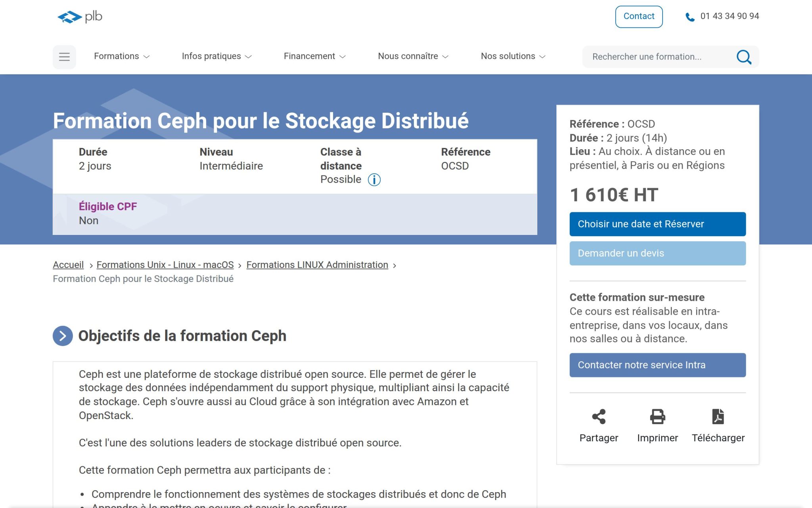The image size is (812, 508).
Task: Click the info icon next to Possible
Action: (374, 180)
